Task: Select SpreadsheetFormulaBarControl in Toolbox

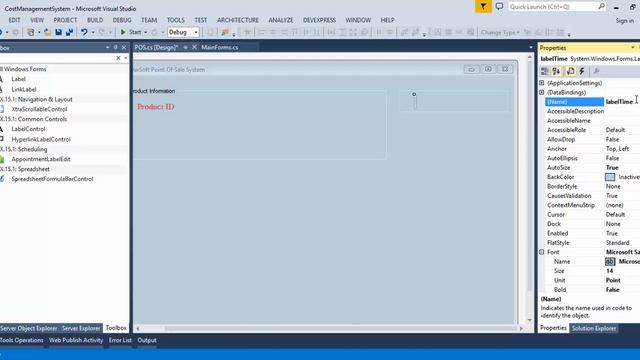Action: (52, 179)
